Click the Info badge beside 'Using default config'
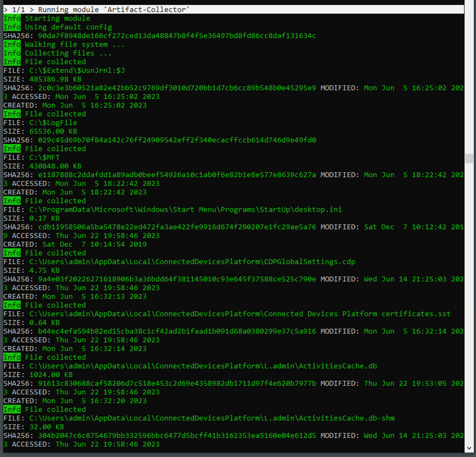The width and height of the screenshot is (476, 457). (x=12, y=27)
